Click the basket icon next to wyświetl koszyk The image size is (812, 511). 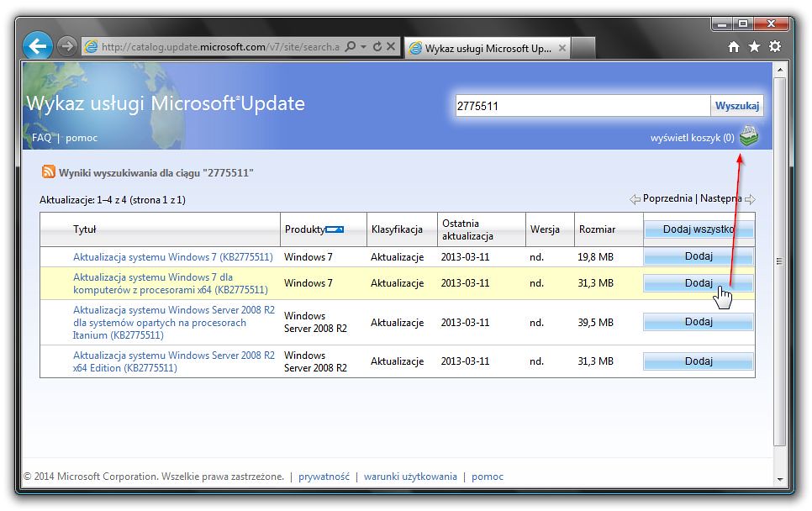click(x=749, y=135)
